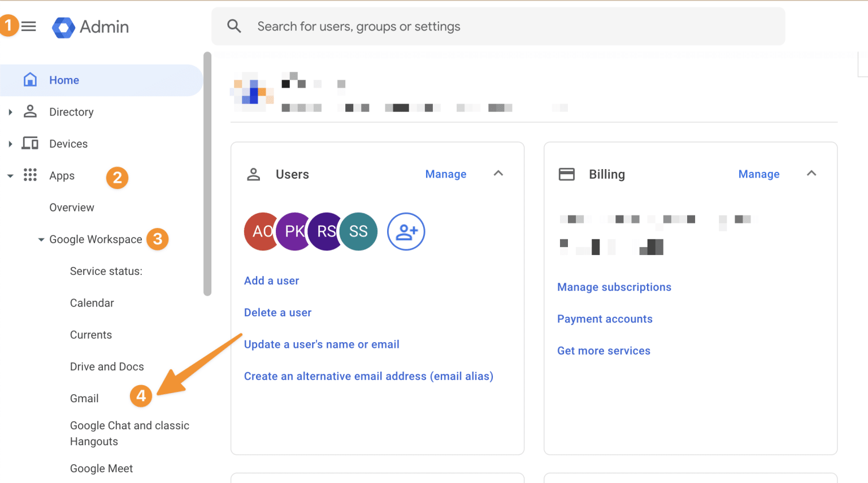The height and width of the screenshot is (483, 868).
Task: Click the Home house icon
Action: [30, 80]
